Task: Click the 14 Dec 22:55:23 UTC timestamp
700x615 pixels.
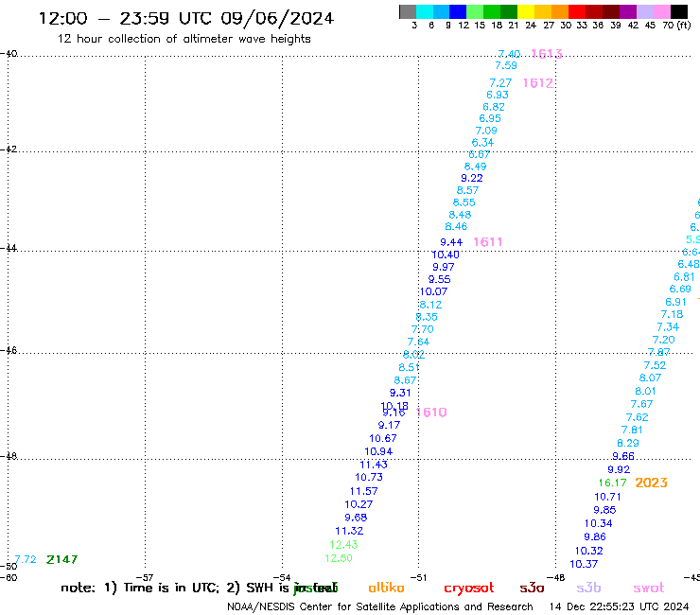Action: pyautogui.click(x=619, y=606)
